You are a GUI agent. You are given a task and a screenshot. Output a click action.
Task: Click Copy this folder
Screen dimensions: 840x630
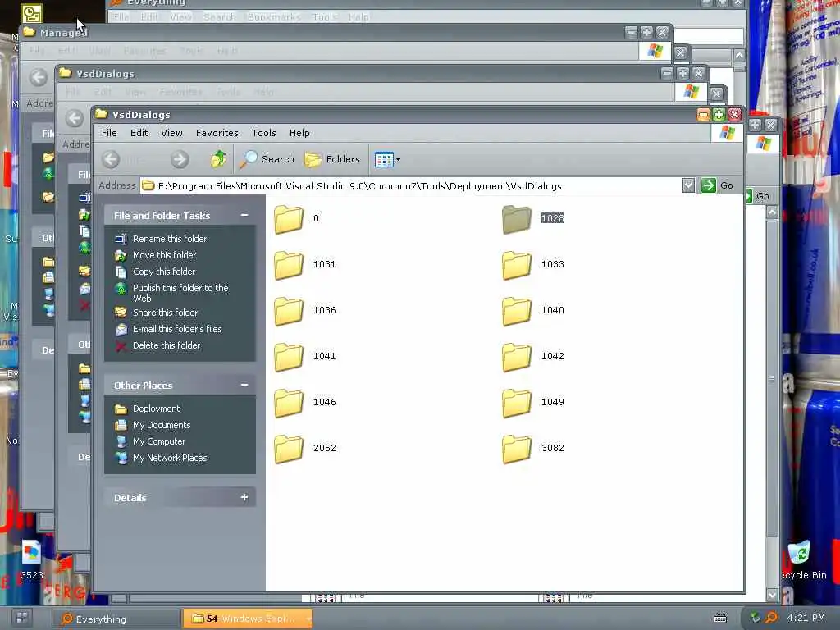[x=164, y=272]
